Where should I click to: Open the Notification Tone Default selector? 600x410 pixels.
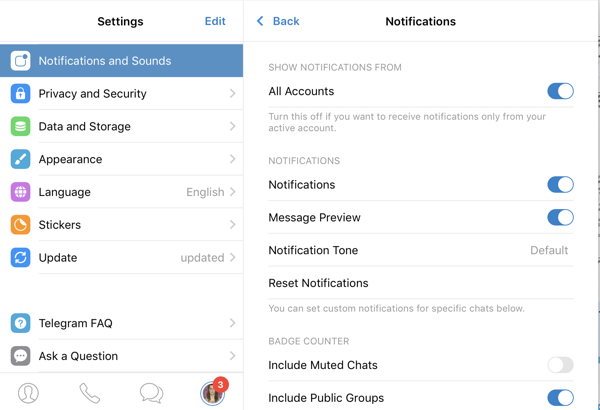549,250
